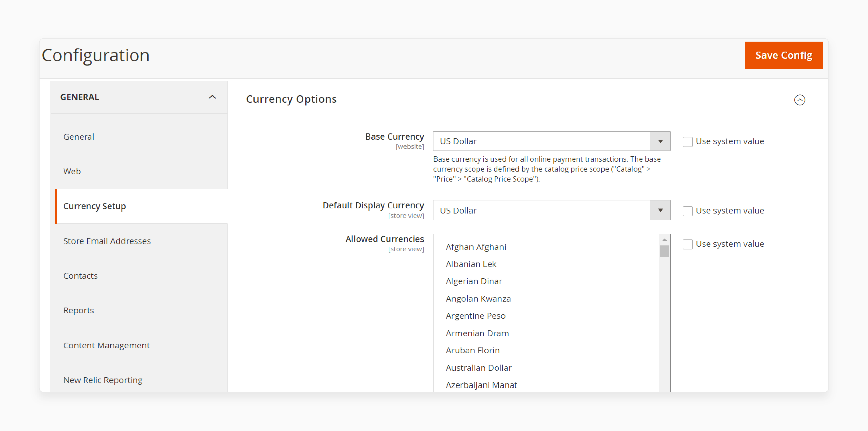This screenshot has height=431, width=868.
Task: Click the Allowed Currencies scrollbar thumb
Action: pos(664,251)
